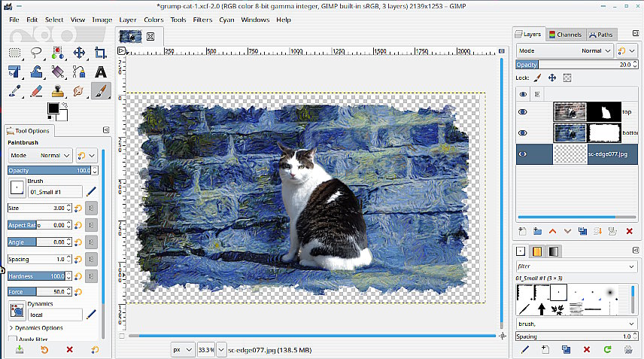Toggle visibility of sc-edge077.jpg layer

[522, 154]
